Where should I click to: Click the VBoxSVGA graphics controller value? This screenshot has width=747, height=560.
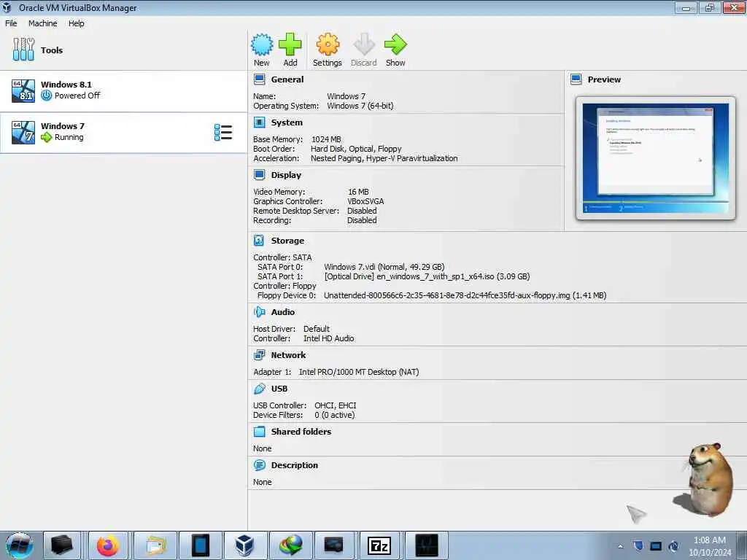point(365,201)
